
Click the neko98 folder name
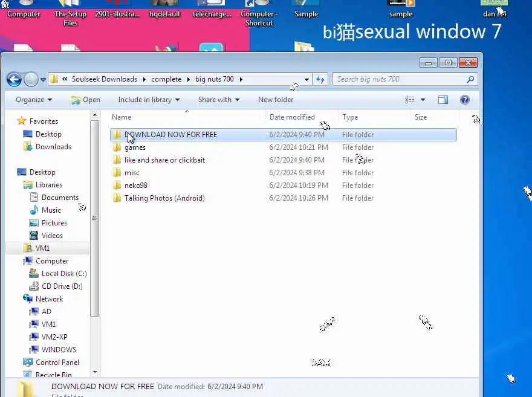(135, 186)
